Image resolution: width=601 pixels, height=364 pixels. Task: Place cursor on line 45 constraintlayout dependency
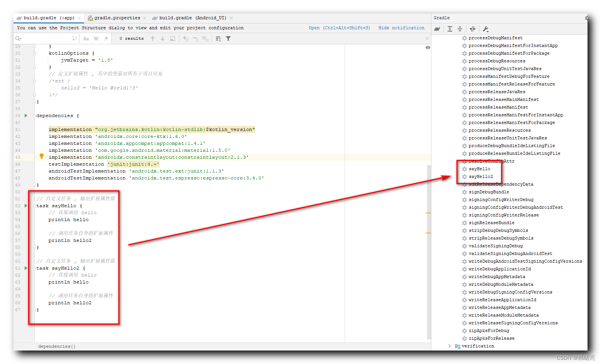click(x=148, y=157)
